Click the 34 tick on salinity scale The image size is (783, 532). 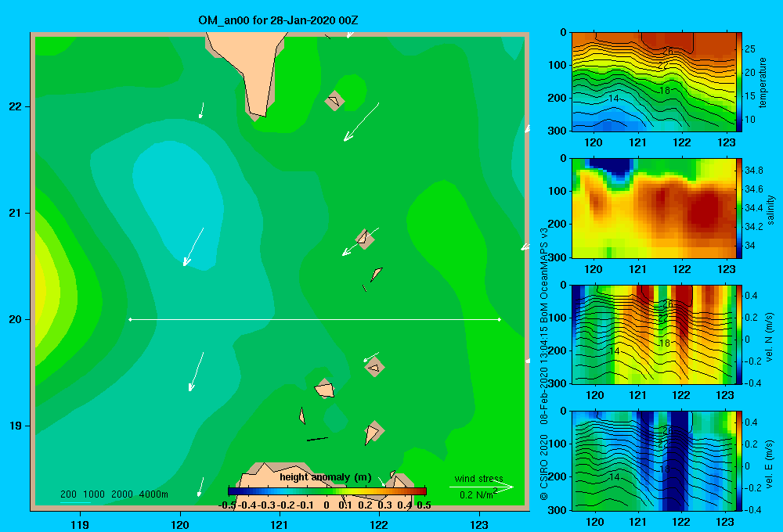pyautogui.click(x=749, y=246)
